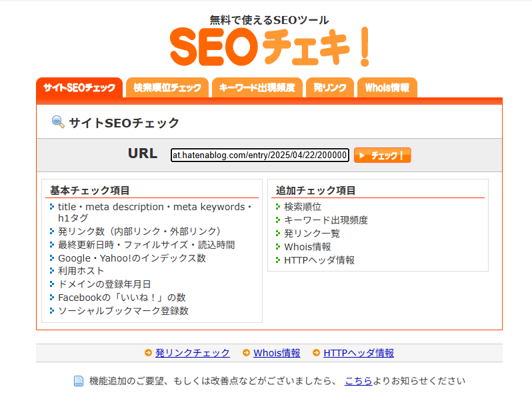This screenshot has width=532, height=405.
Task: Click 最終更新日時・ファイルサイズ・読込時間 item
Action: (147, 245)
